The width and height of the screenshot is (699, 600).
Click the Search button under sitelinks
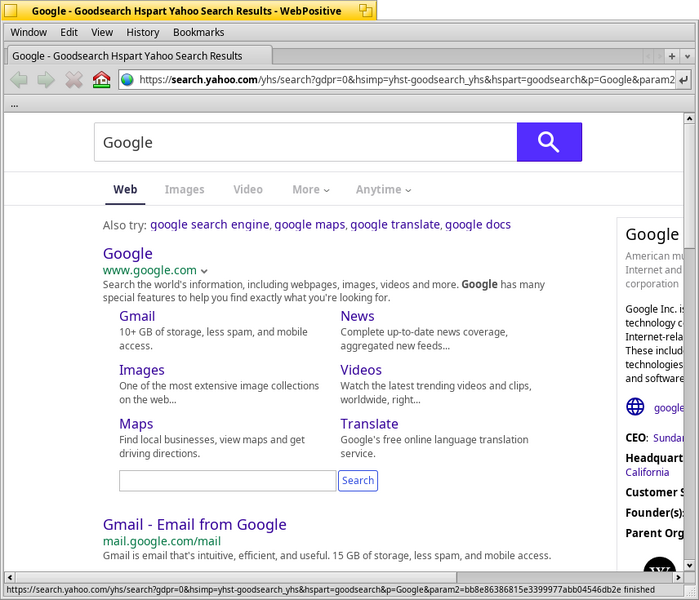pos(358,481)
